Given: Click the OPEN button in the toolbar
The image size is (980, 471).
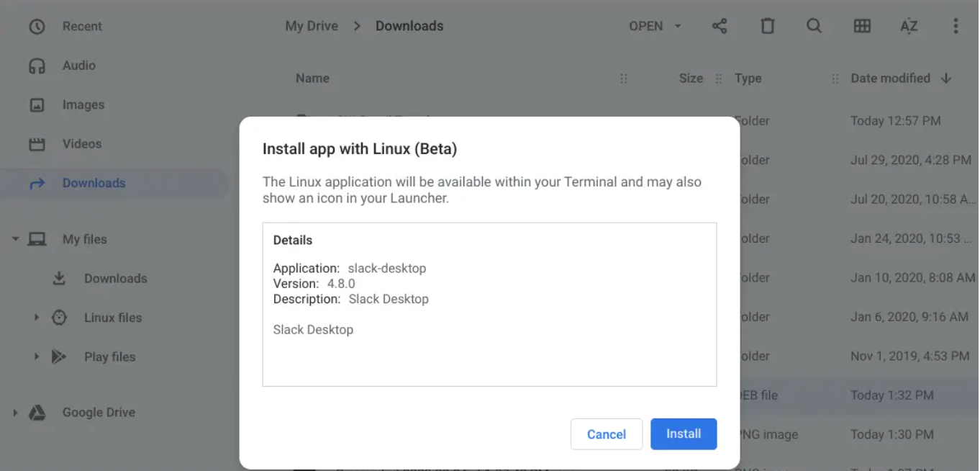Looking at the screenshot, I should (x=646, y=26).
